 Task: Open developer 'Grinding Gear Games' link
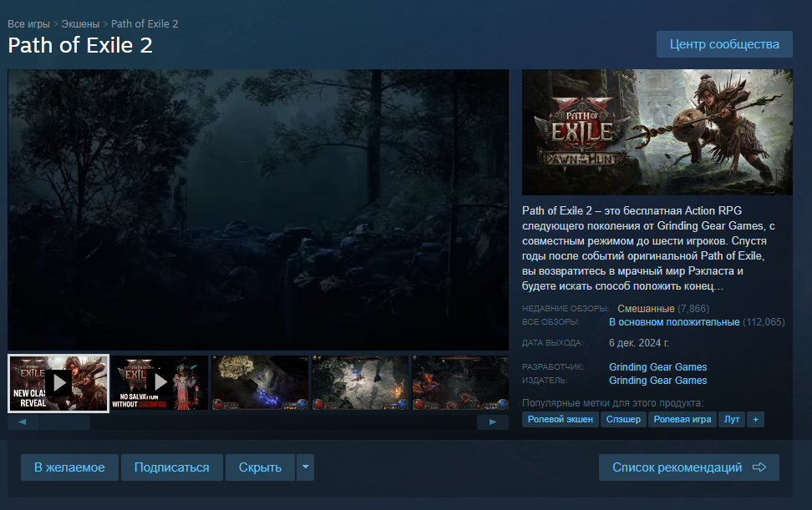click(657, 366)
